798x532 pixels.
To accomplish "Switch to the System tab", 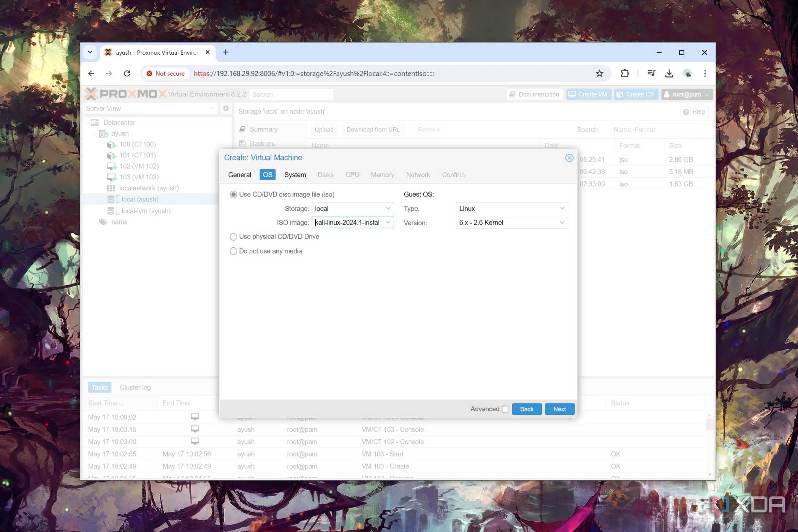I will pyautogui.click(x=295, y=174).
